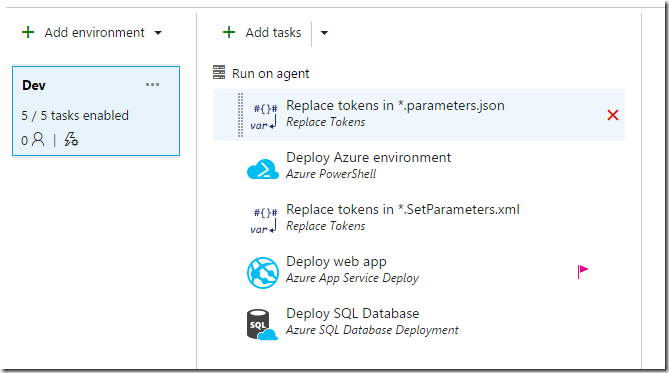Click the SQL database cylinder icon
Viewport: 669px width, 373px height.
262,325
